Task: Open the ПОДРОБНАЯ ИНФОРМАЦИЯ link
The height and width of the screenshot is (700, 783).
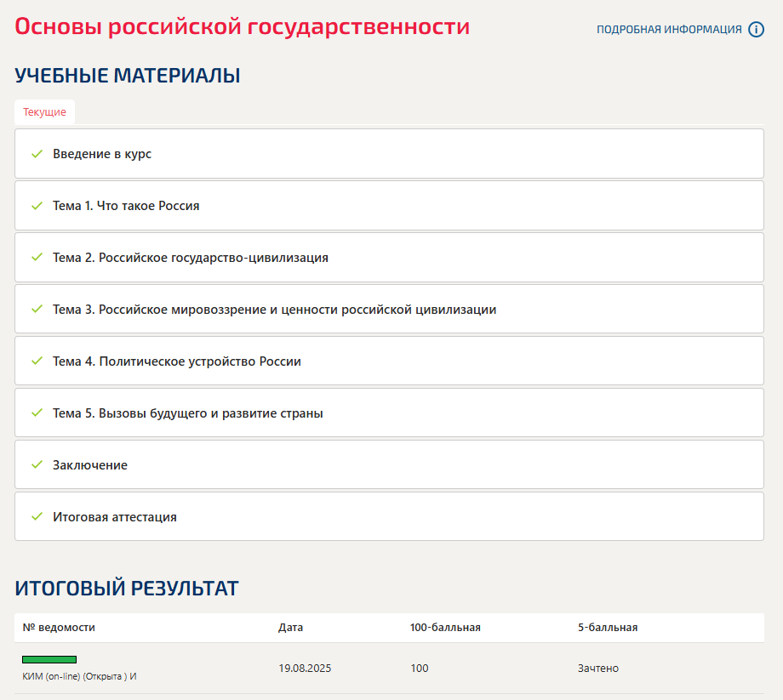Action: tap(669, 30)
